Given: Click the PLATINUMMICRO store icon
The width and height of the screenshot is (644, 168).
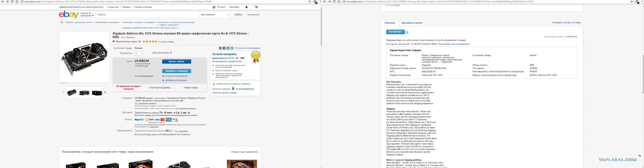Looking at the screenshot, I should pos(233,89).
